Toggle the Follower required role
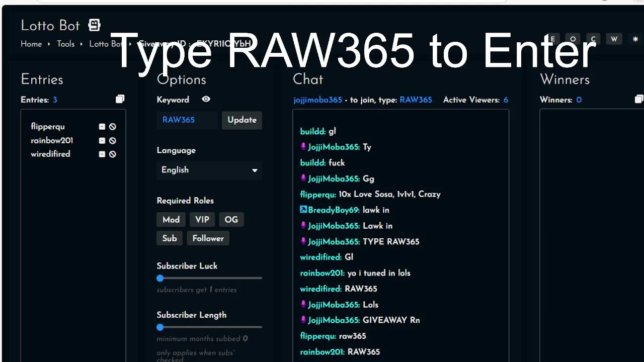This screenshot has width=644, height=362. 208,238
